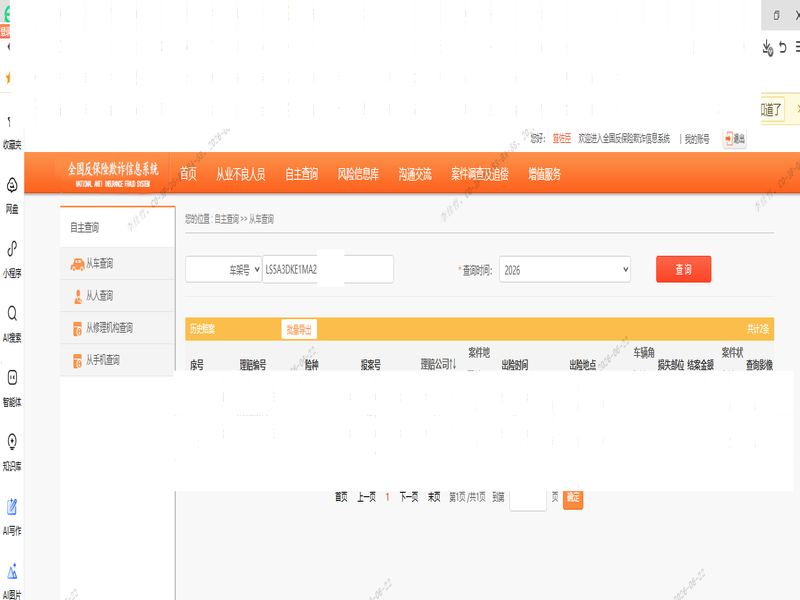Image resolution: width=800 pixels, height=600 pixels.
Task: Click the 退出 logout button
Action: (735, 138)
